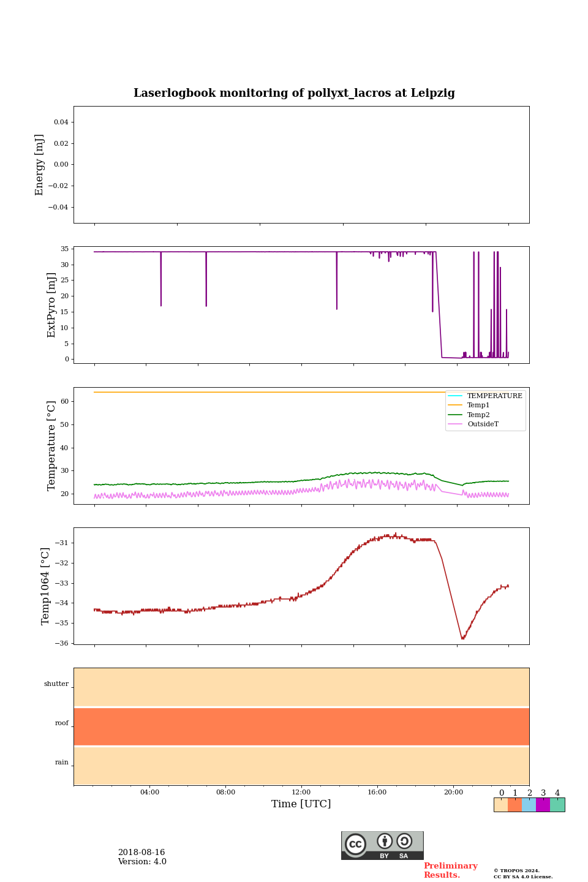Select colorbar swatch for value 0
This screenshot has height=882, width=588.
501,805
